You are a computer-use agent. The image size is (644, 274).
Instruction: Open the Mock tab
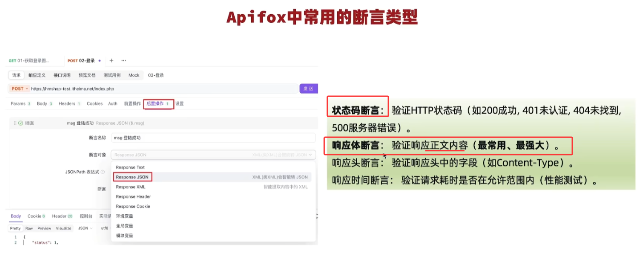(x=134, y=75)
